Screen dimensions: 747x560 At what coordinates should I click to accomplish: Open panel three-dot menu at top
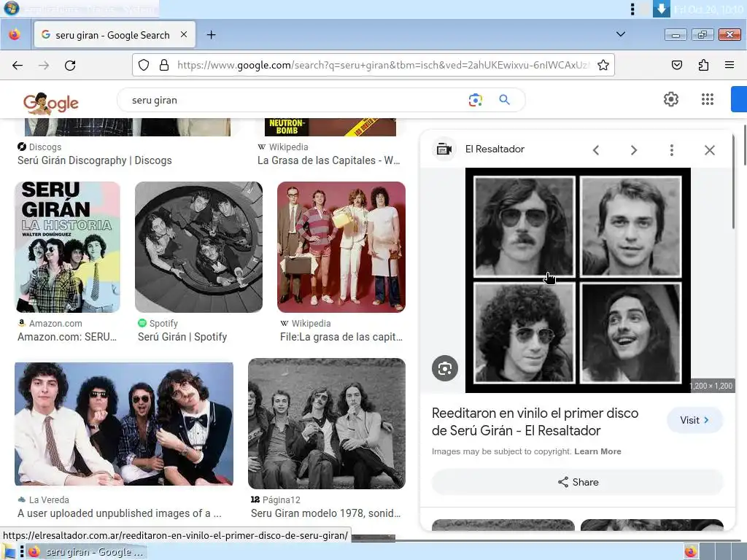click(x=632, y=9)
